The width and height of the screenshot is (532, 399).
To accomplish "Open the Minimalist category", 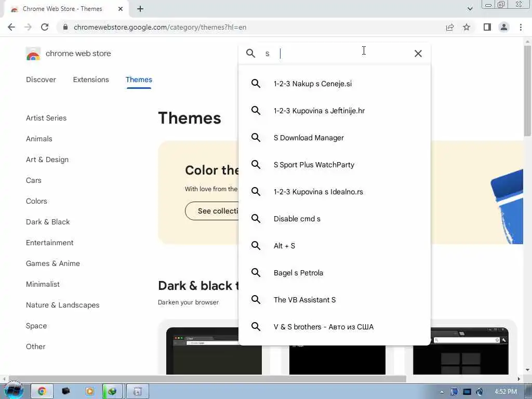I will coord(43,284).
